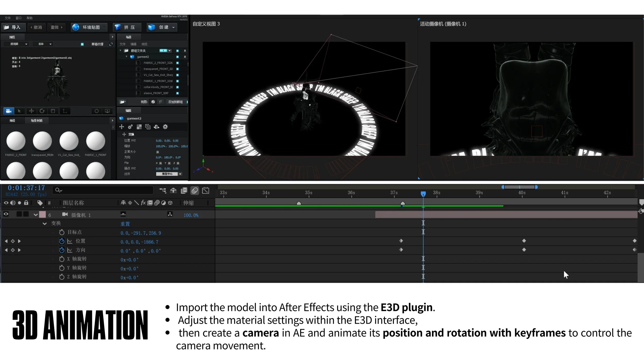Switch to the 场景材质 tab
The width and height of the screenshot is (644, 362).
point(37,120)
